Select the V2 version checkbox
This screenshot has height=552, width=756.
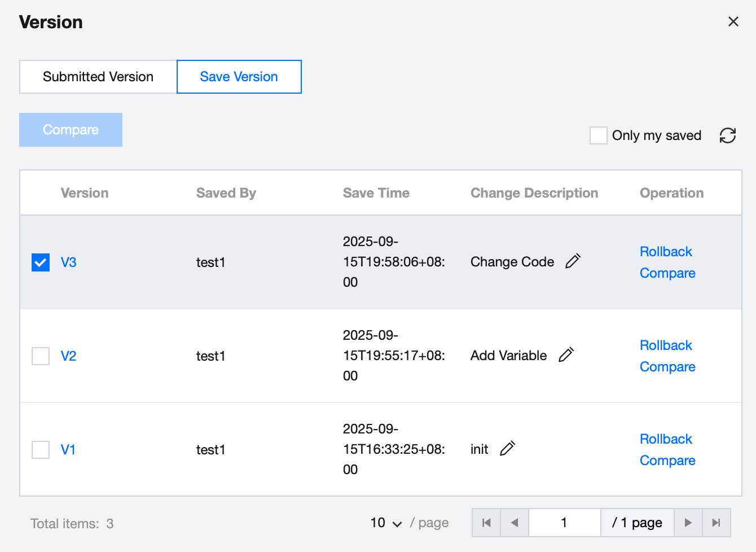(x=41, y=356)
